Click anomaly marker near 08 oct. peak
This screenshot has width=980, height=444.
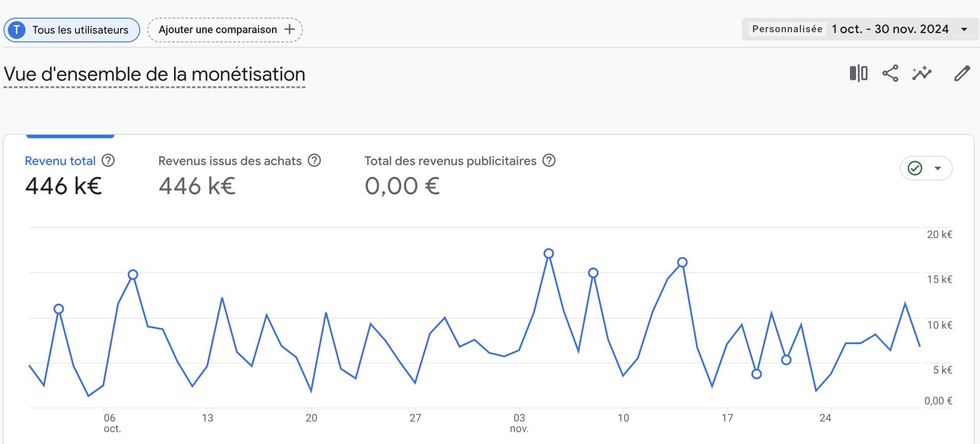pyautogui.click(x=133, y=274)
